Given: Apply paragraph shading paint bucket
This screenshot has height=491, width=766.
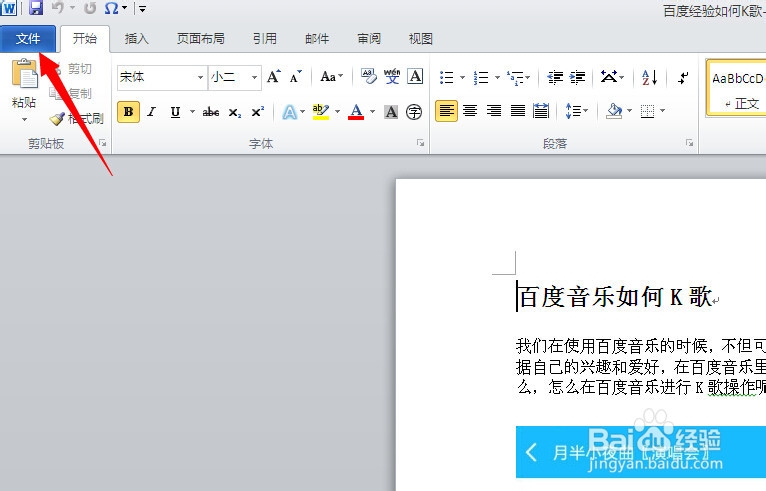Looking at the screenshot, I should click(614, 111).
